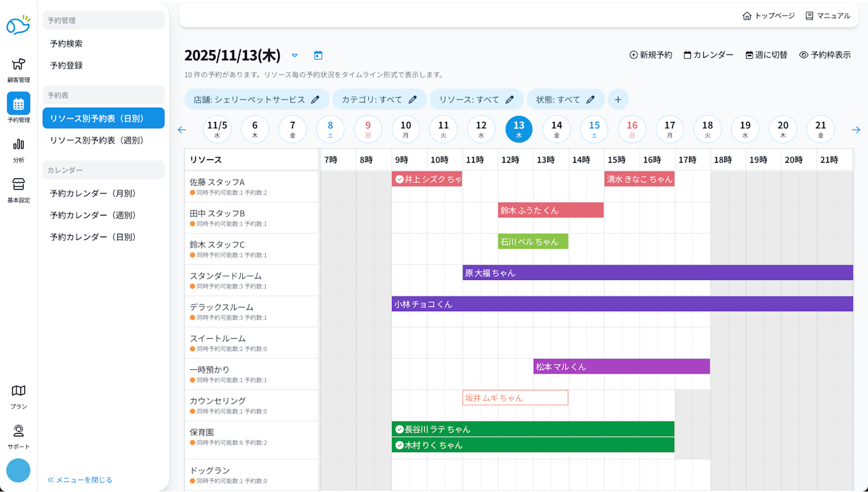
Task: Select the purple 原 大福 ちゃん booking bar
Action: [656, 273]
